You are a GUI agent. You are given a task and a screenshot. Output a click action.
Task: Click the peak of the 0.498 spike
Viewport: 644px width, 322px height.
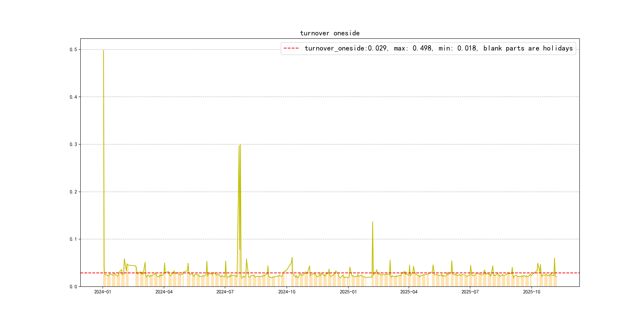[x=104, y=50]
